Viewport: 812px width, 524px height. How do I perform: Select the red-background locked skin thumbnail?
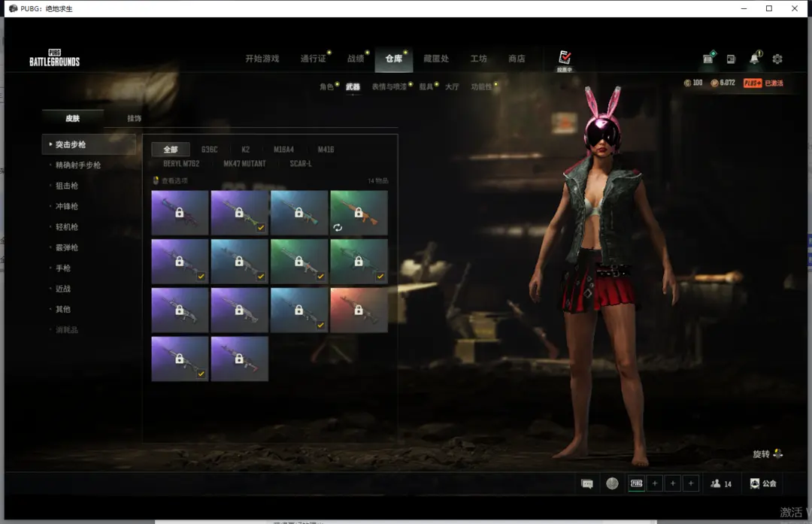[x=359, y=310]
